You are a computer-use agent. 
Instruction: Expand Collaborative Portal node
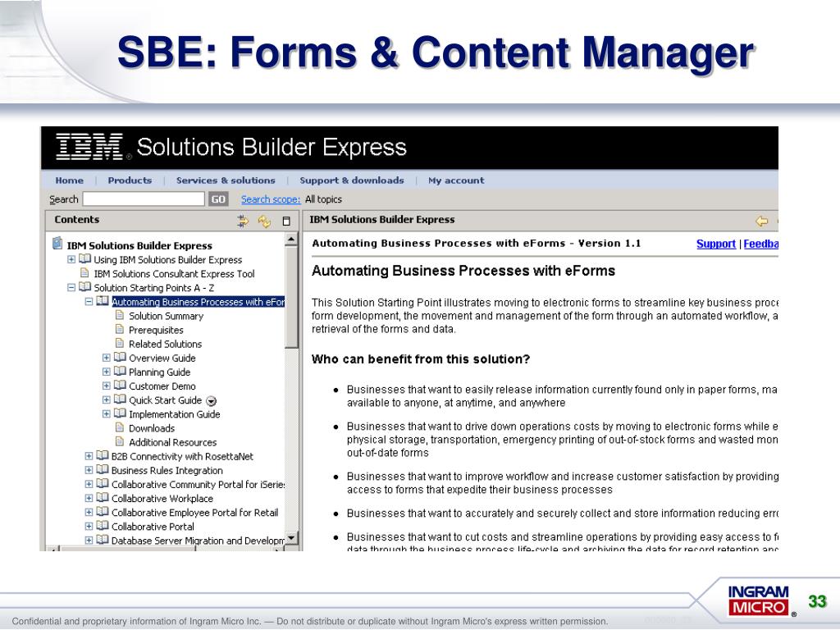coord(89,526)
